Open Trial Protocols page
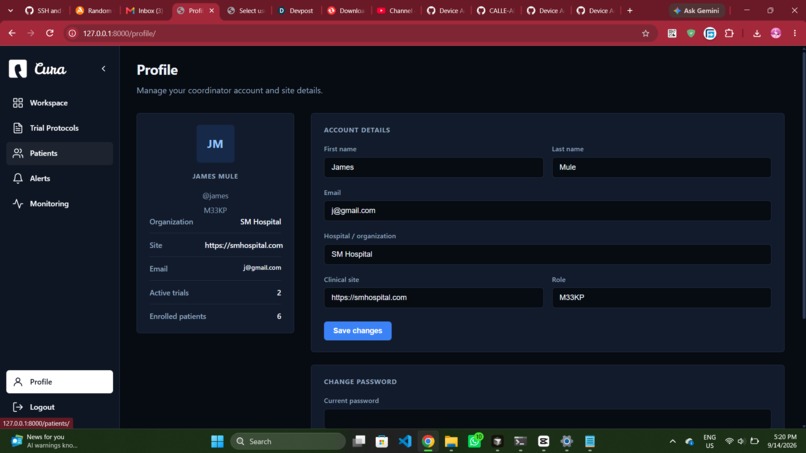The height and width of the screenshot is (453, 806). [60, 128]
